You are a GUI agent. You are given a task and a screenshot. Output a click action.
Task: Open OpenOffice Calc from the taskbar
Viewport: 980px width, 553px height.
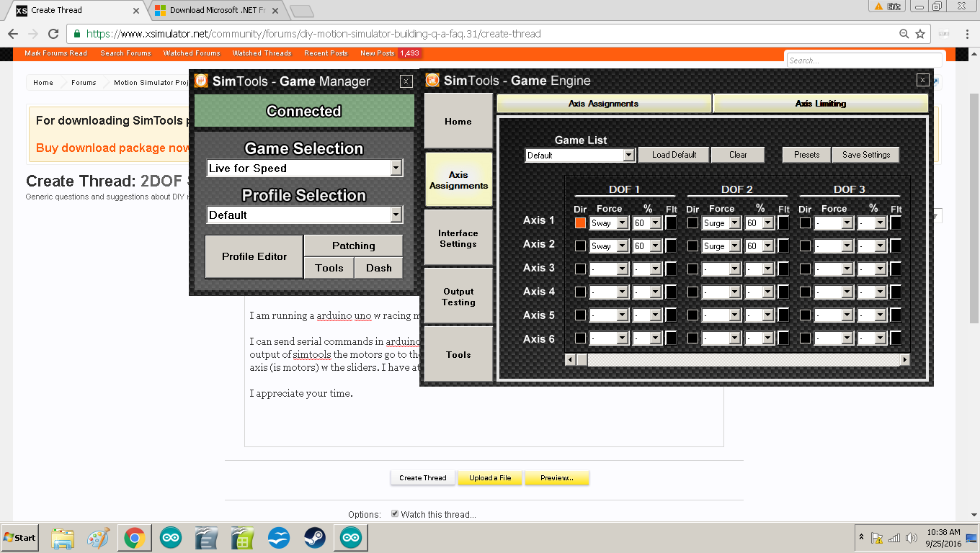point(243,538)
